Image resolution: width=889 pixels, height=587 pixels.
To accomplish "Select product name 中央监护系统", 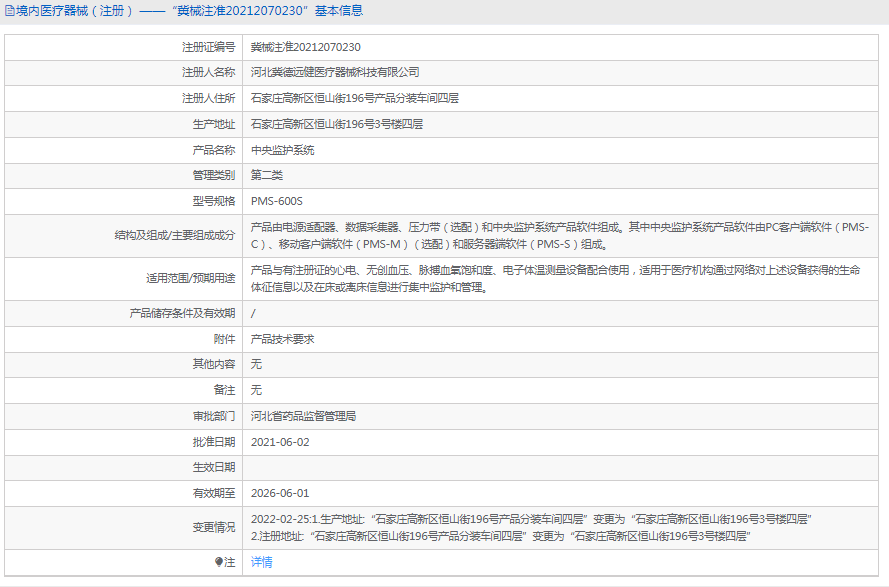I will (x=282, y=150).
